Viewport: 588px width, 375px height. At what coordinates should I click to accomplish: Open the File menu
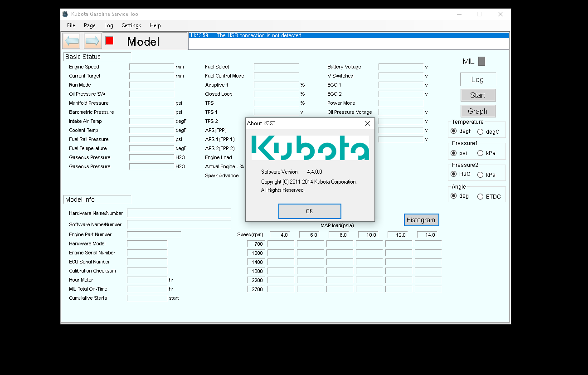71,25
